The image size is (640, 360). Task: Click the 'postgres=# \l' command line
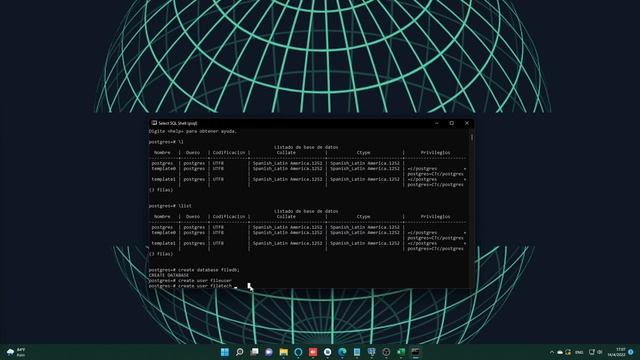166,142
